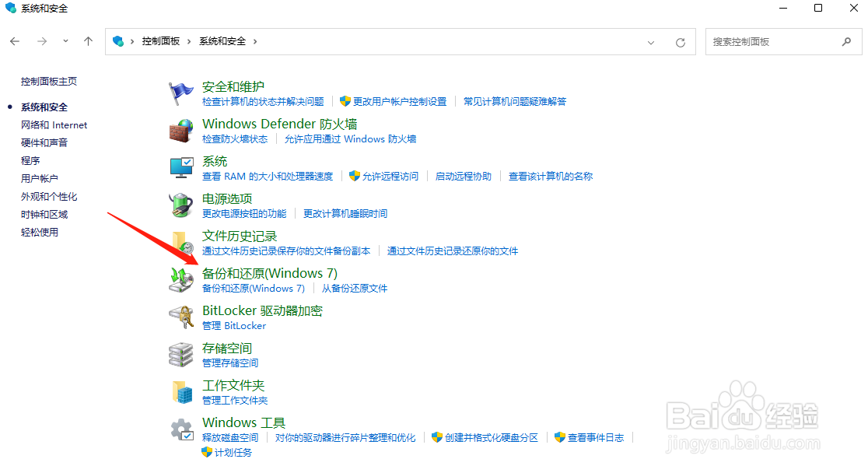
Task: Click the Work Folders icon
Action: [182, 391]
